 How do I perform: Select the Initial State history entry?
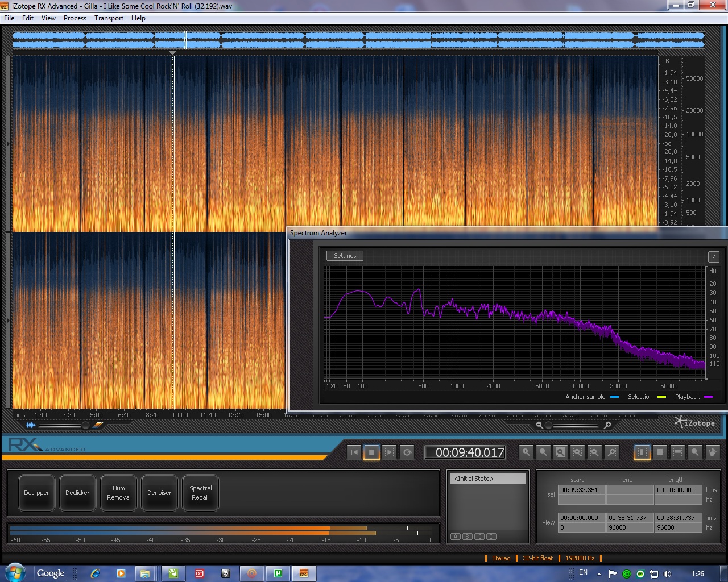[489, 479]
